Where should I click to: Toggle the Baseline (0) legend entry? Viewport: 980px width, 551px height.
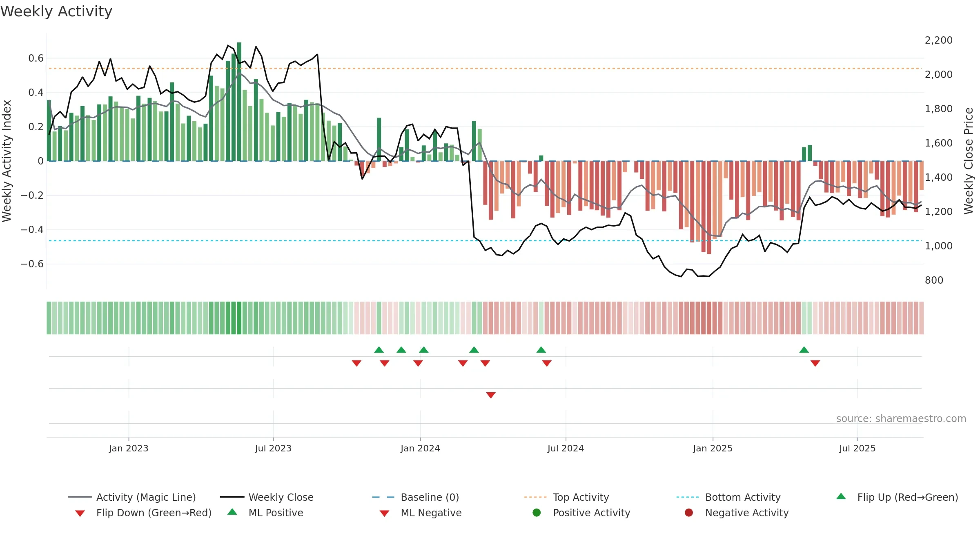416,497
